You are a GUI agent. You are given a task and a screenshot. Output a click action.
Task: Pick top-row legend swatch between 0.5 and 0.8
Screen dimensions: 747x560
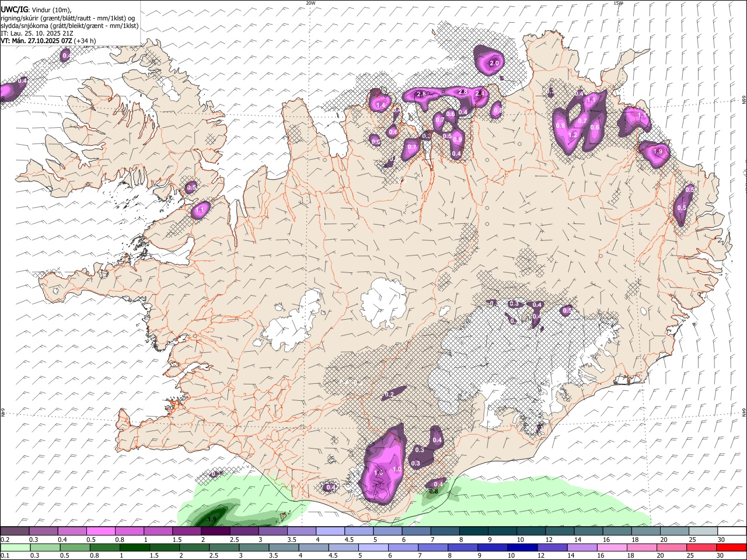pos(100,531)
